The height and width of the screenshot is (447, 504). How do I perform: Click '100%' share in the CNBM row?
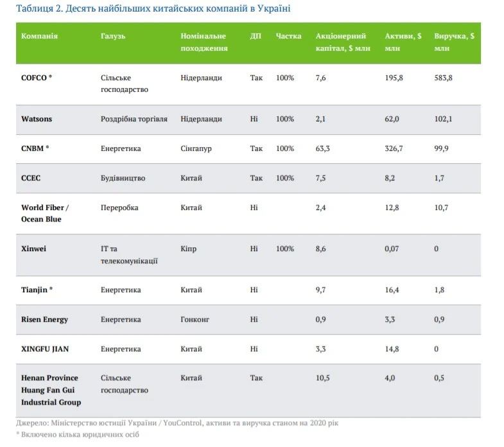[285, 148]
